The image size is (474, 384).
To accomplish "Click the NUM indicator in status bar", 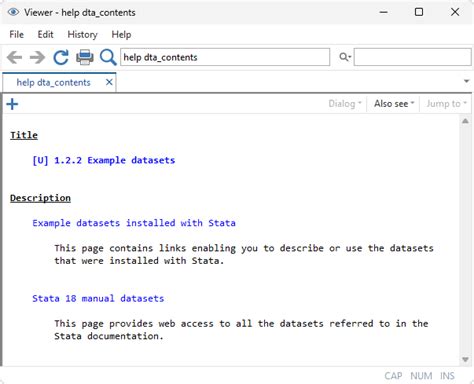I will 421,376.
